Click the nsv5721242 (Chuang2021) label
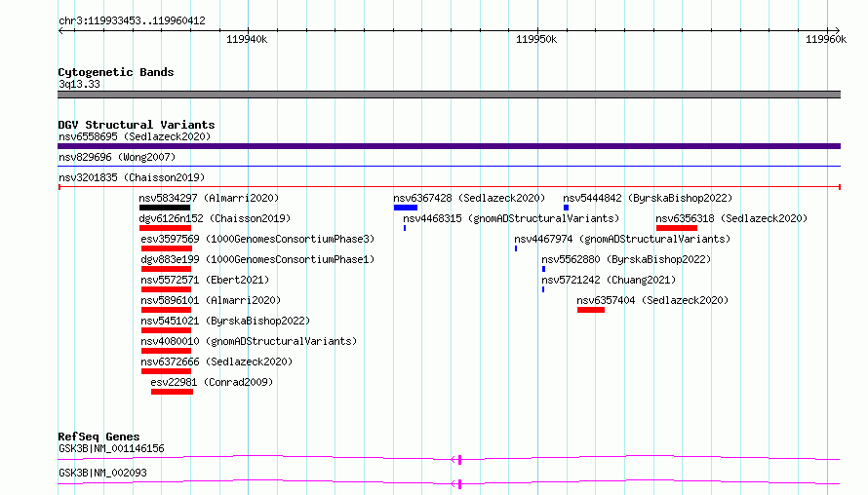This screenshot has height=495, width=868. pos(609,280)
